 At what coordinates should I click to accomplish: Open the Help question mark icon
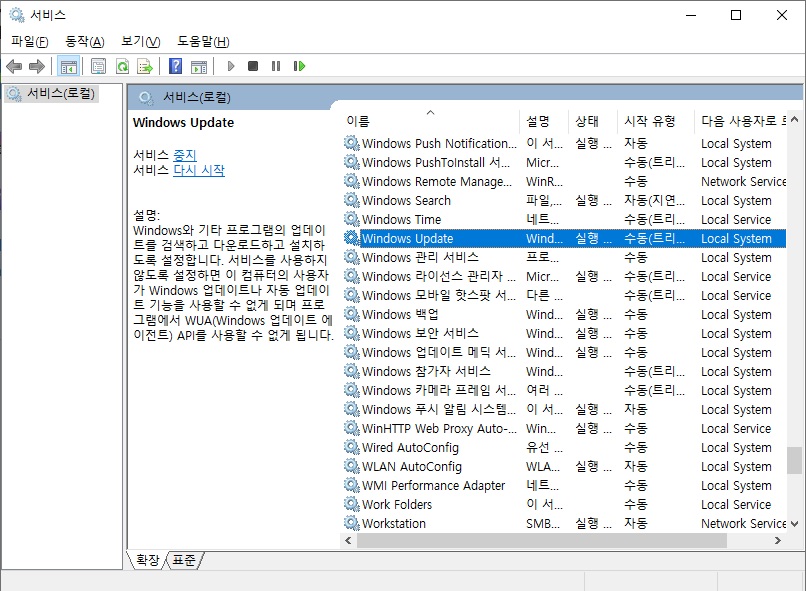176,66
